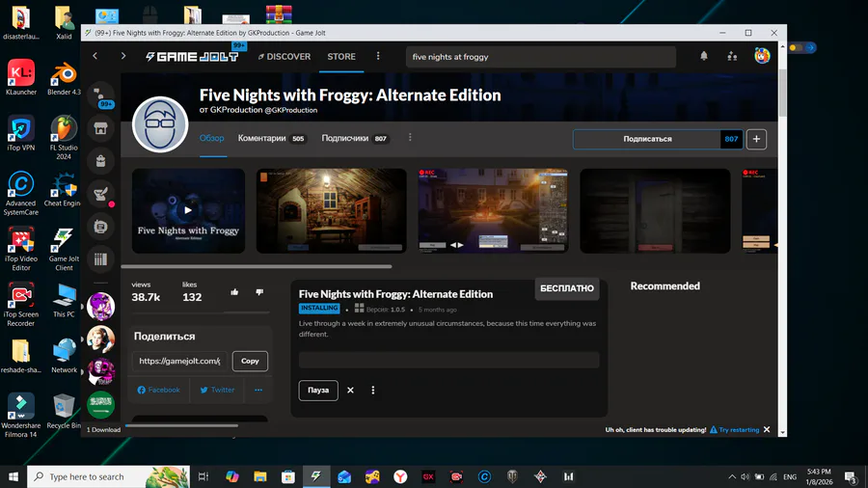Image resolution: width=868 pixels, height=488 pixels.
Task: Click the Game Jolt window vertical scrollbar
Action: click(x=782, y=94)
